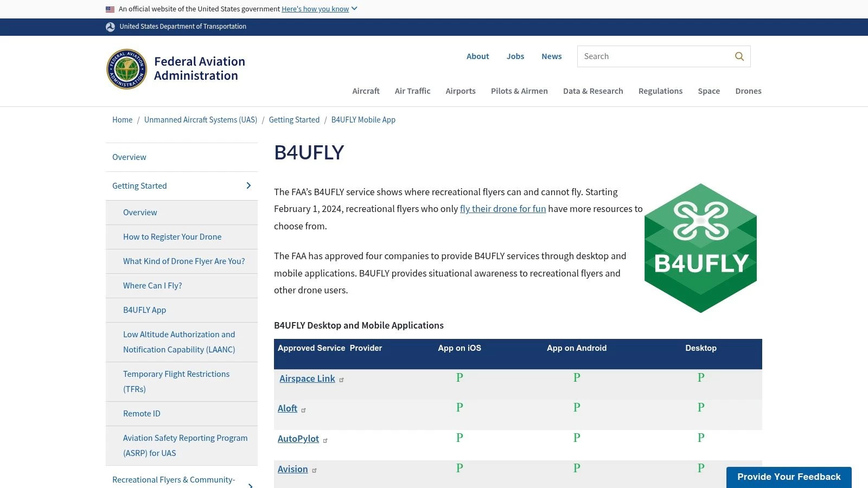Open Remote ID sidebar link
Image resolution: width=868 pixels, height=488 pixels.
coord(142,414)
